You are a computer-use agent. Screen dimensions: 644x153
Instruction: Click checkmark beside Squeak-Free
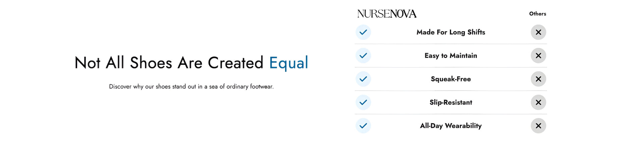[363, 79]
